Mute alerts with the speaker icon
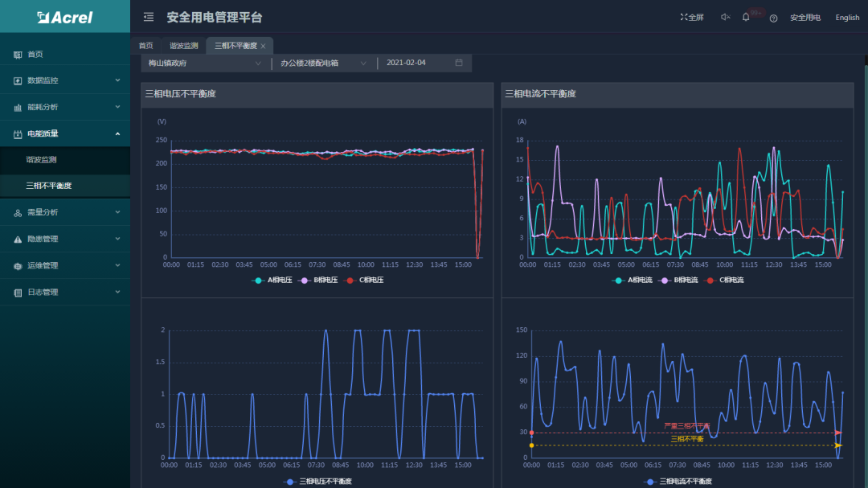This screenshot has height=488, width=868. click(725, 17)
